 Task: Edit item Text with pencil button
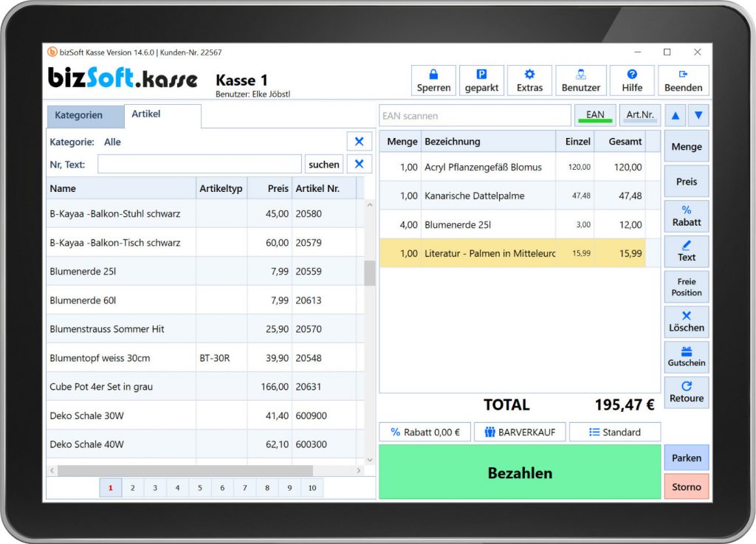(687, 252)
